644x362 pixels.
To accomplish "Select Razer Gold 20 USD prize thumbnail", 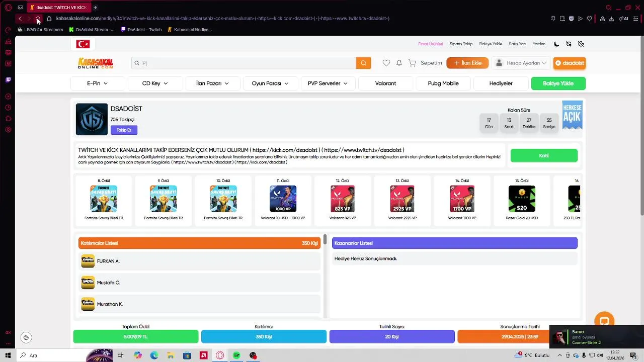I will tap(522, 199).
